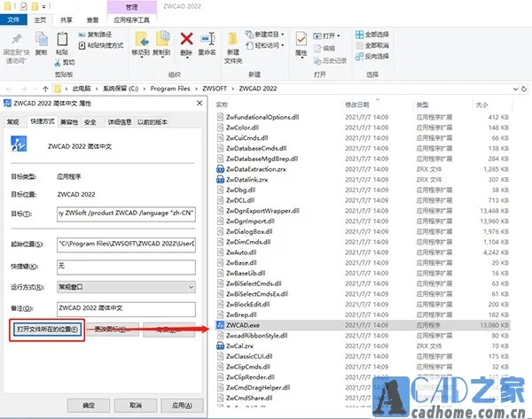
Task: Sort by the Date Modified column header
Action: (357, 105)
